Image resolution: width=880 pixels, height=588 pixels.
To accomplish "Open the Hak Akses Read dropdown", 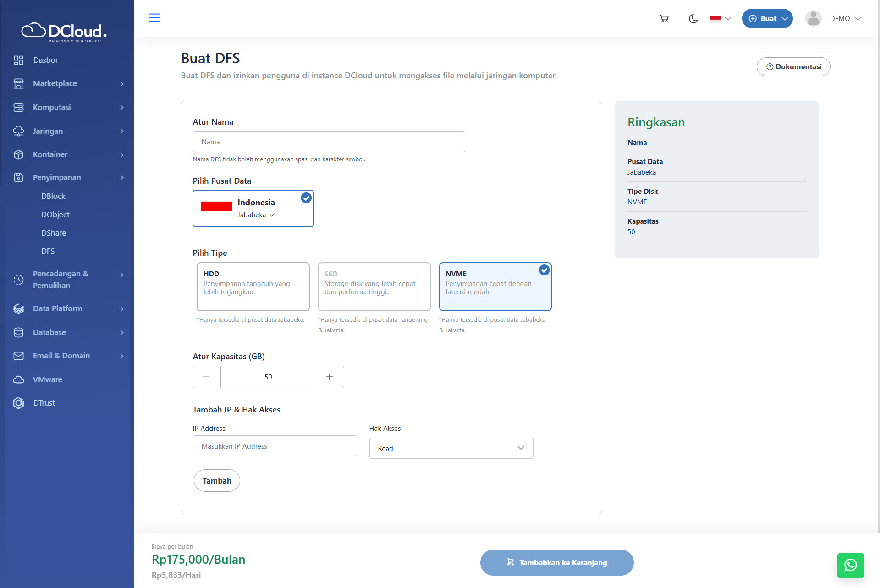I will (x=451, y=448).
